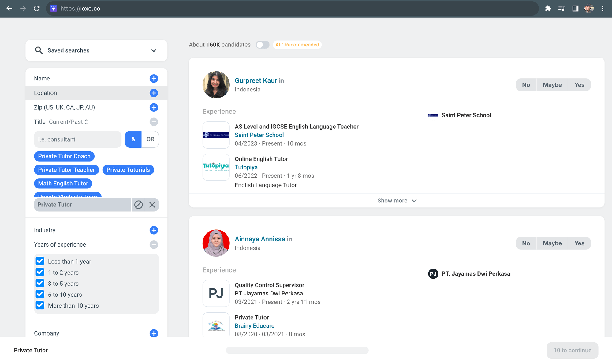Enable the AI Recommended toggle

263,45
